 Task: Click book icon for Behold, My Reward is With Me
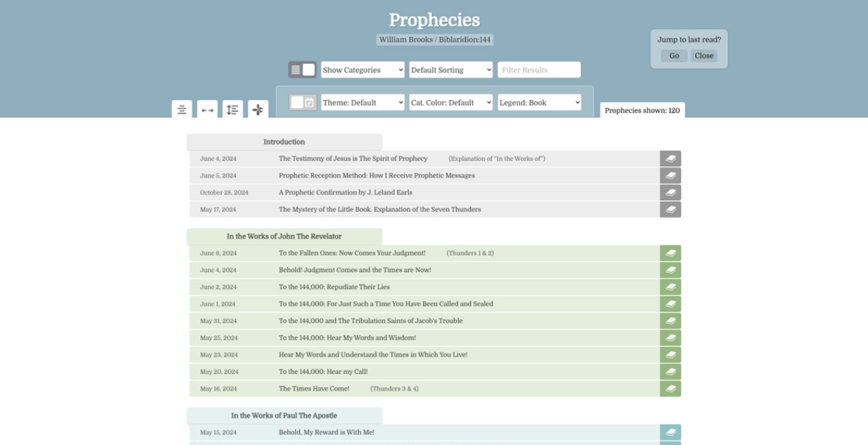click(x=670, y=432)
